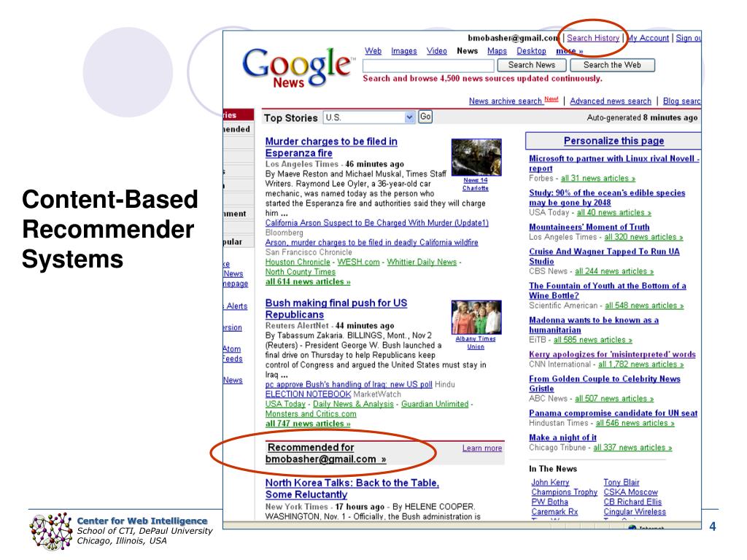Select CSKA Moscow in In The News
This screenshot has width=747, height=560.
pos(630,492)
